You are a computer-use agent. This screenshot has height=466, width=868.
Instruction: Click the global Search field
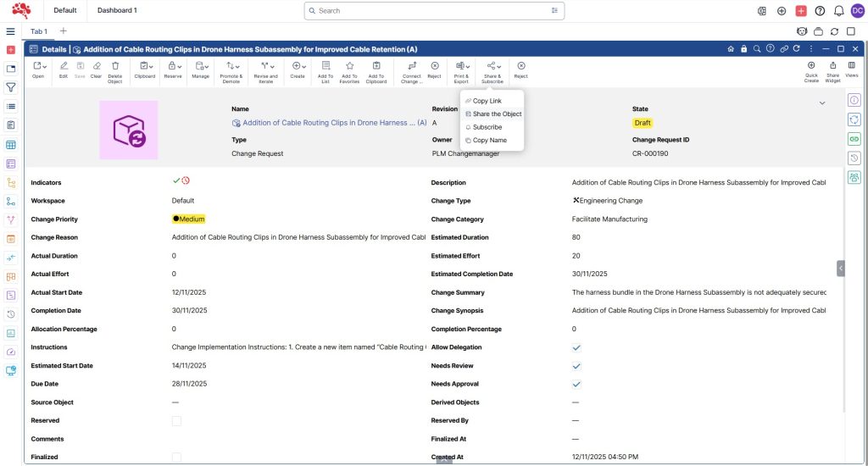(434, 10)
